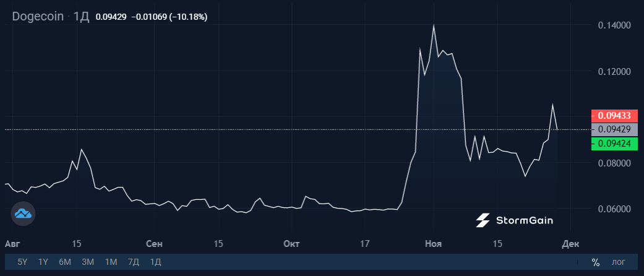Click the 0.06000 price axis value
644x276 pixels.
tap(613, 209)
